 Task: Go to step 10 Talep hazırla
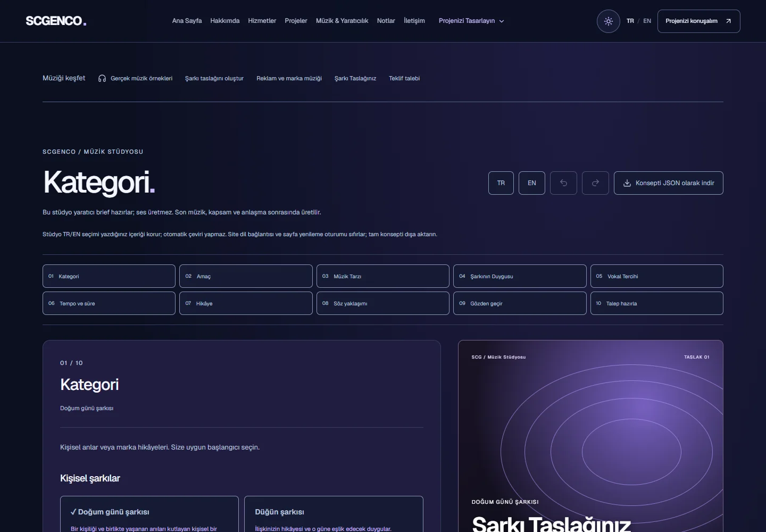(657, 303)
